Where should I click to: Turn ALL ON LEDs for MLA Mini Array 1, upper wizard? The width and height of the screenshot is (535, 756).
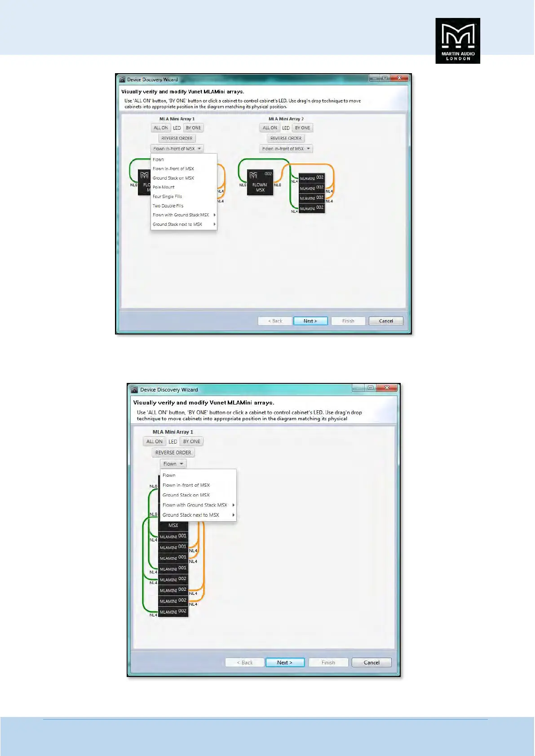161,128
